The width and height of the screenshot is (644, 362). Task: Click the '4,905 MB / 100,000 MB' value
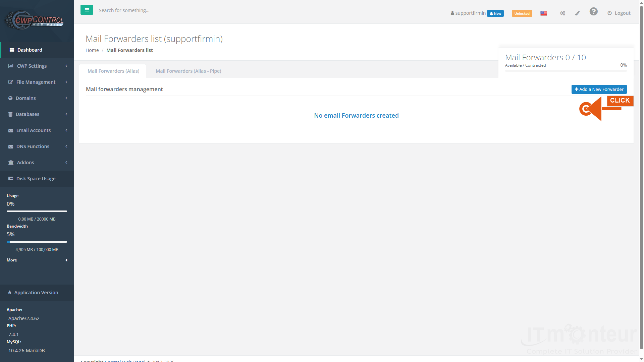(37, 250)
